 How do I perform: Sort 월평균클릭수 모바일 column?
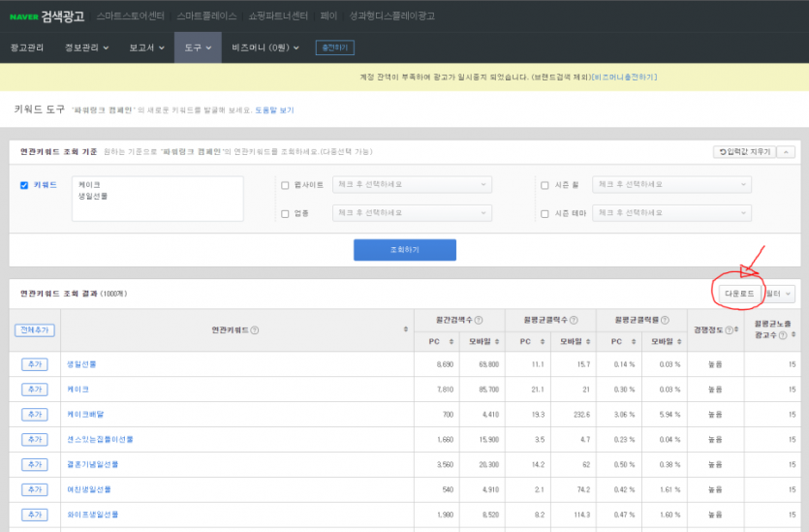tap(588, 342)
